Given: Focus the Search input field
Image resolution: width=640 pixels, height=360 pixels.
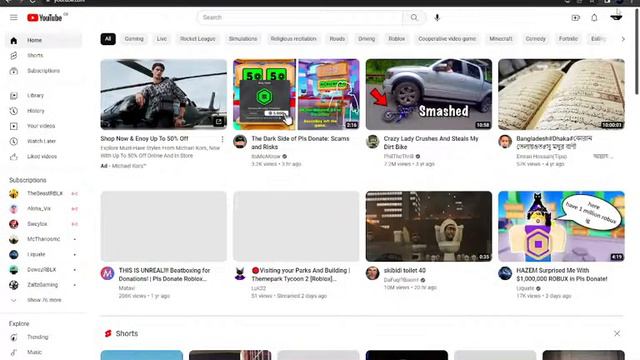Looking at the screenshot, I should (x=300, y=18).
